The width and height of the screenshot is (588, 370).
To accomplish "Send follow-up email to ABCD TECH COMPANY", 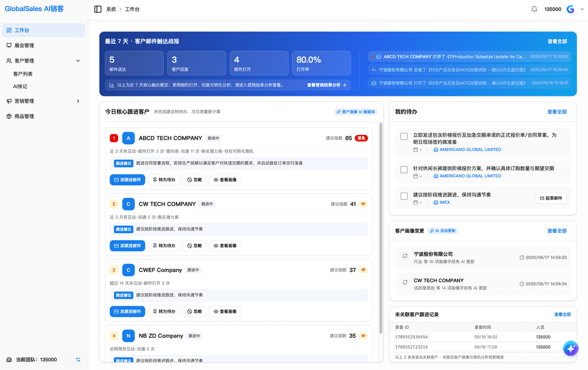I will pyautogui.click(x=127, y=180).
